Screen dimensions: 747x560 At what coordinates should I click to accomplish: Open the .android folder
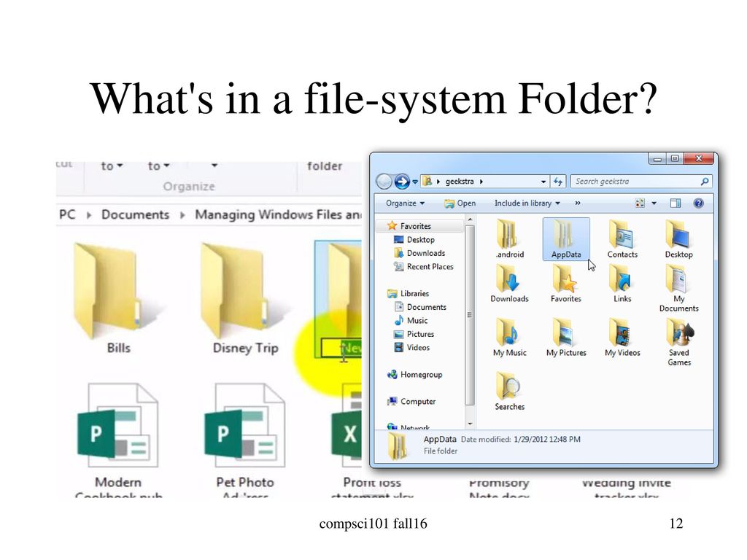tap(509, 238)
